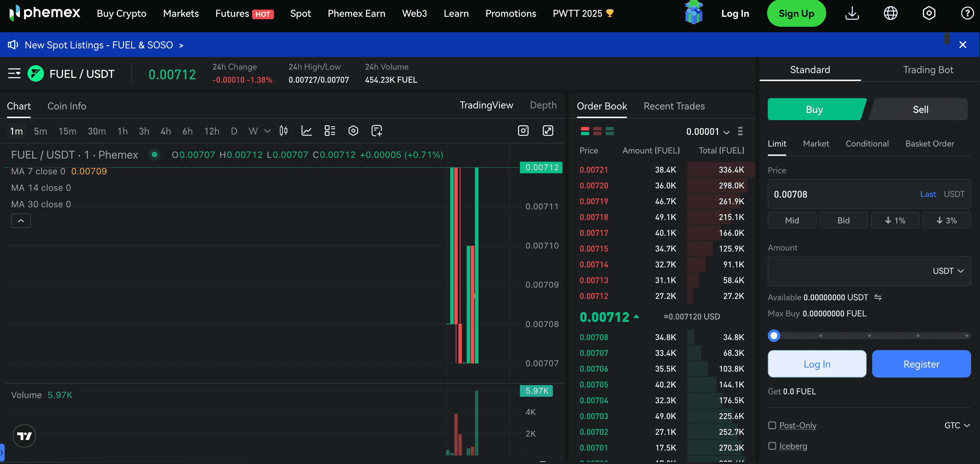Open the GTC time-in-force dropdown
Viewport: 980px width, 464px height.
click(957, 425)
